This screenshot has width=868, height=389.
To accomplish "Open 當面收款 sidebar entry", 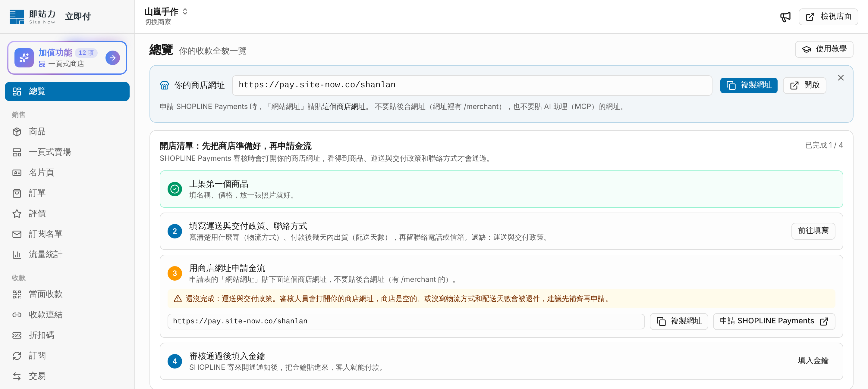I will [67, 294].
